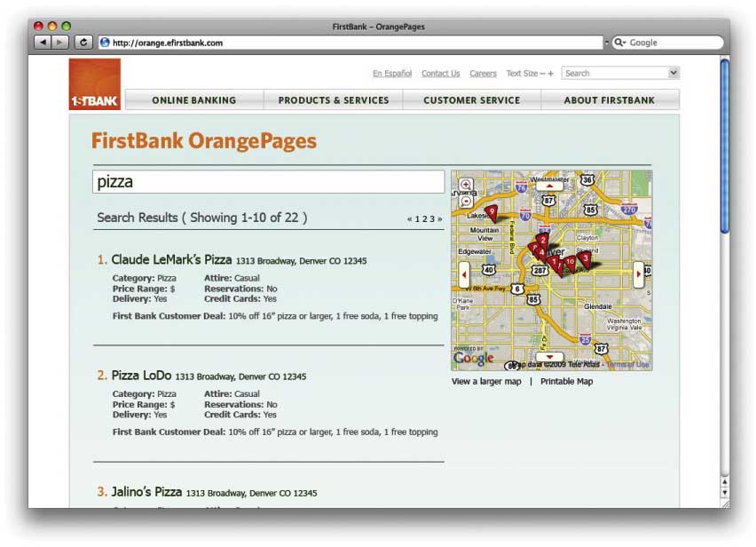Viewport: 756px width, 547px height.
Task: Go to results page 3
Action: pyautogui.click(x=432, y=219)
